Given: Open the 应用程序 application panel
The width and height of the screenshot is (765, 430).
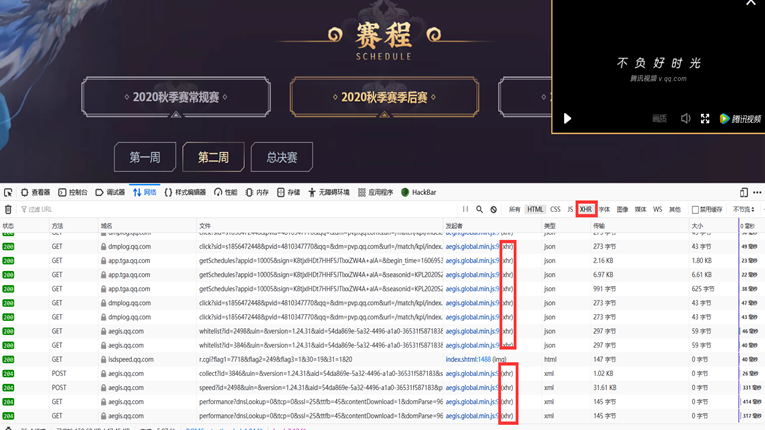Looking at the screenshot, I should pos(375,192).
